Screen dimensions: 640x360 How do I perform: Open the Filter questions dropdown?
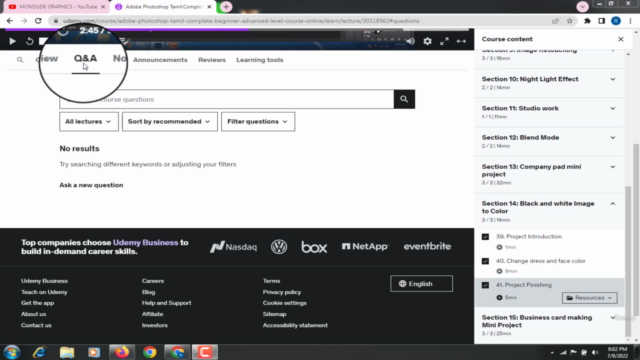258,122
